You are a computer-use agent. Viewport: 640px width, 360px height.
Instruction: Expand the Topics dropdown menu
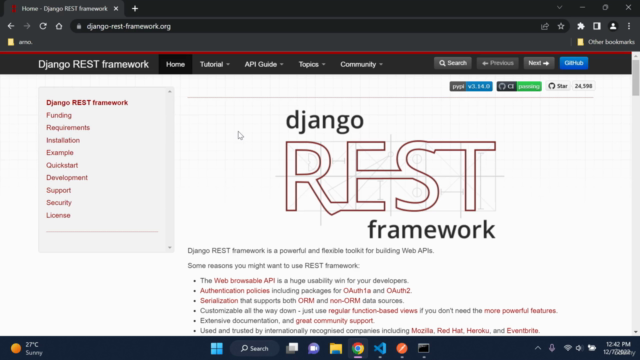[312, 64]
